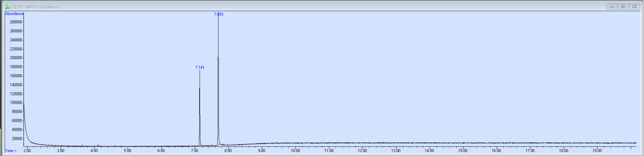Viewport: 644px width, 156px height.
Task: Click the TIC window title bar icon
Action: (x=8, y=7)
